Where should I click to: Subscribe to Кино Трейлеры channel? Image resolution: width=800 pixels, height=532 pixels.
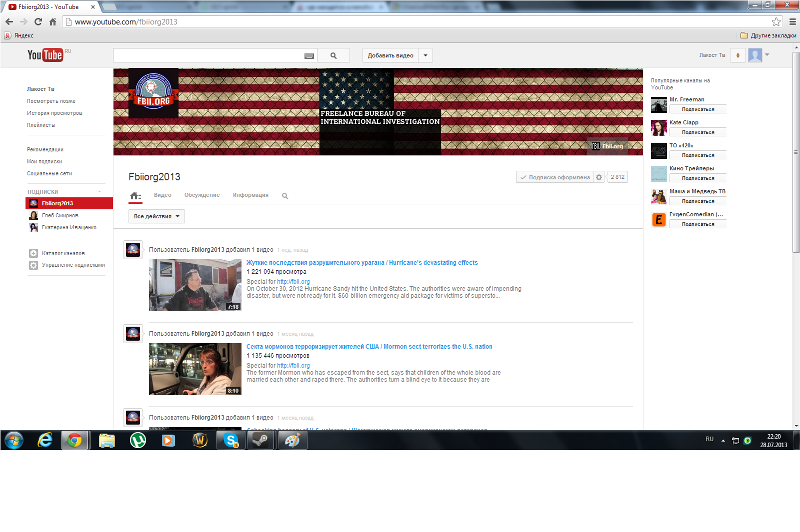tap(697, 178)
